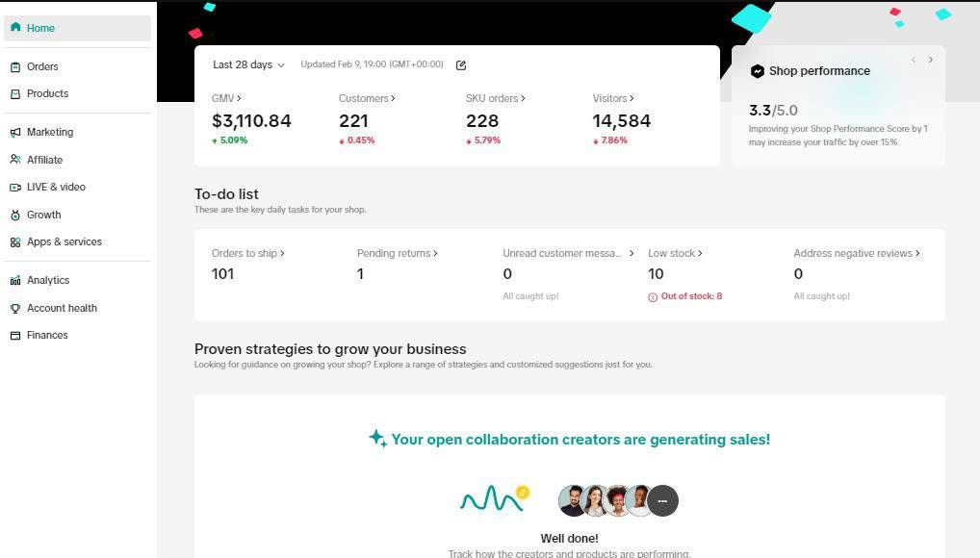Click the Analytics bar chart icon

click(15, 281)
